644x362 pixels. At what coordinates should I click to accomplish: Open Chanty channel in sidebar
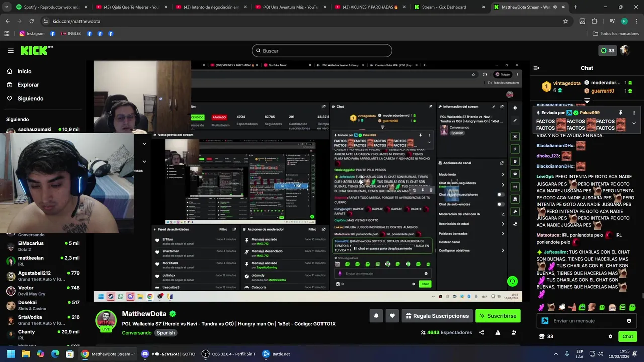(43, 335)
